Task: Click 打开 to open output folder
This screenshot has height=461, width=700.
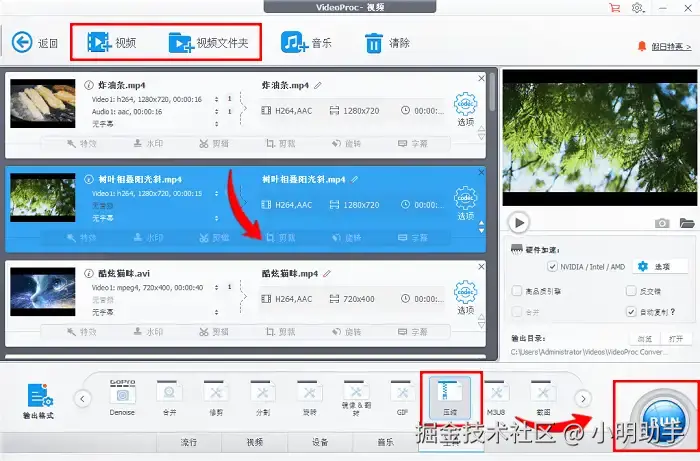Action: pyautogui.click(x=676, y=339)
